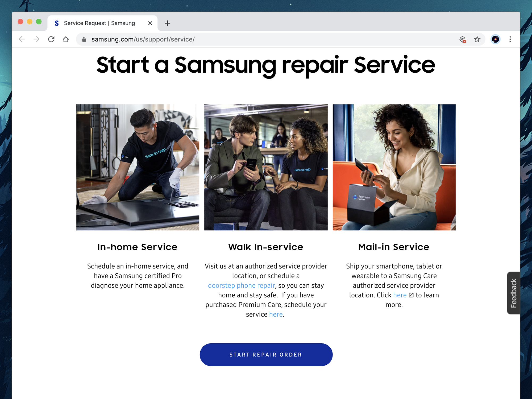The width and height of the screenshot is (532, 399).
Task: Click the doorstep phone repair link
Action: coord(241,285)
